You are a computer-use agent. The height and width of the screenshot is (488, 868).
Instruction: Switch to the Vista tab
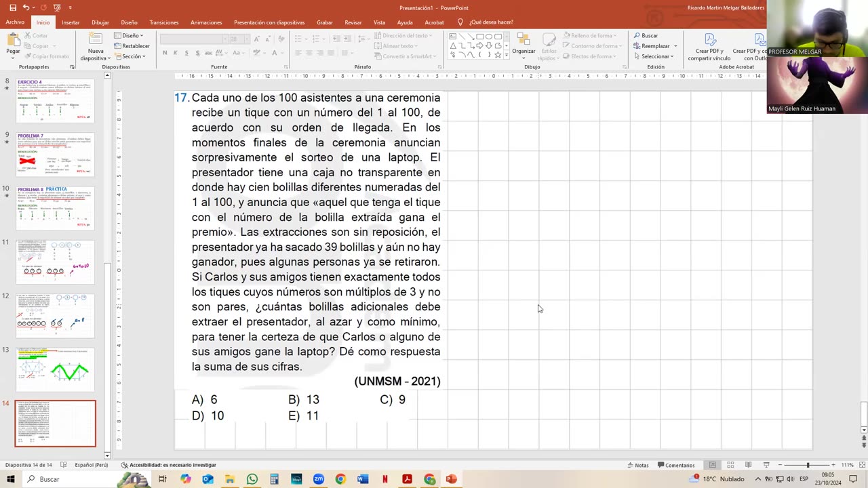379,22
